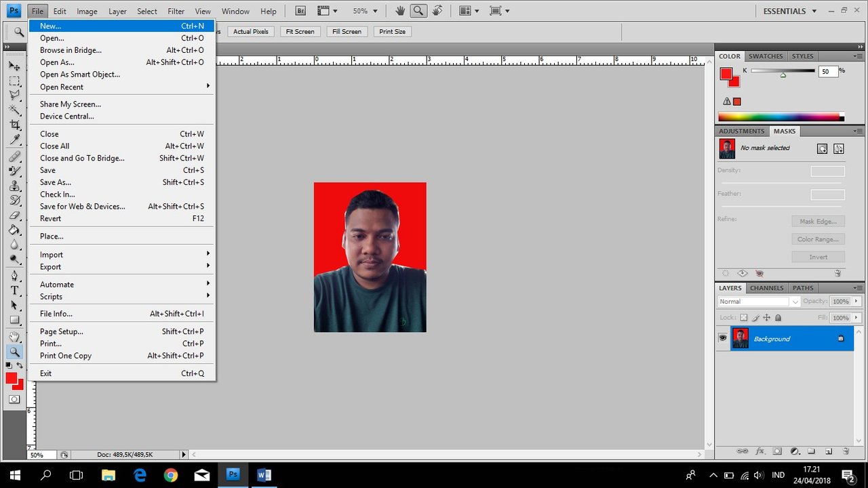Toggle lock transparent pixels in Layers panel

[743, 318]
